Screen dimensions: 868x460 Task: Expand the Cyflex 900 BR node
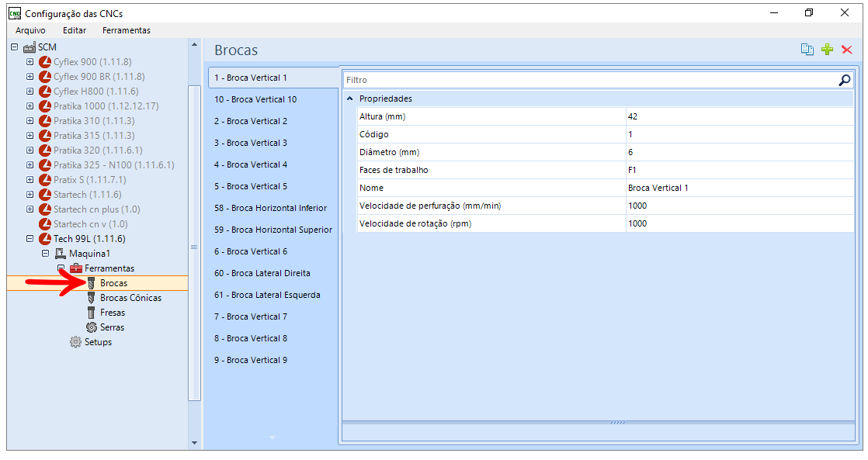click(30, 77)
